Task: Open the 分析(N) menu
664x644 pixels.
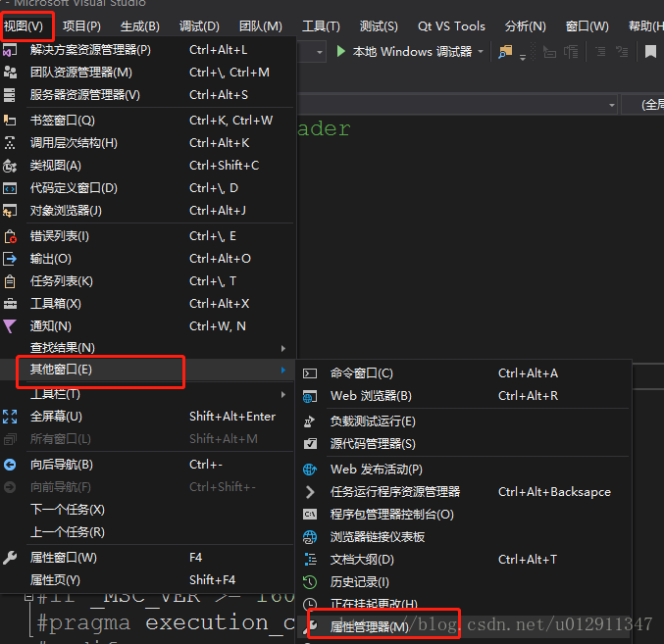Action: [x=525, y=26]
